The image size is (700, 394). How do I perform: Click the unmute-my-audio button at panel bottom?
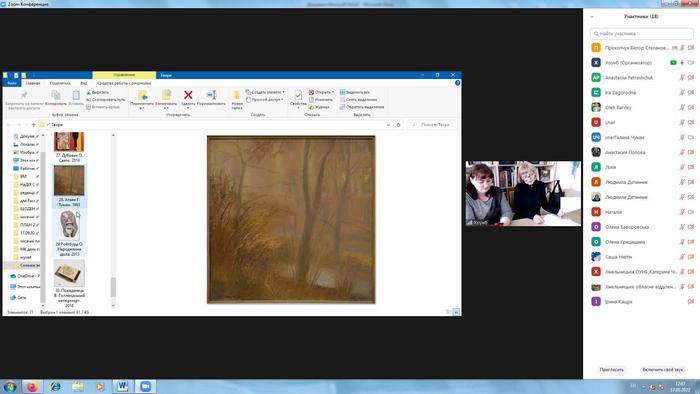click(662, 370)
